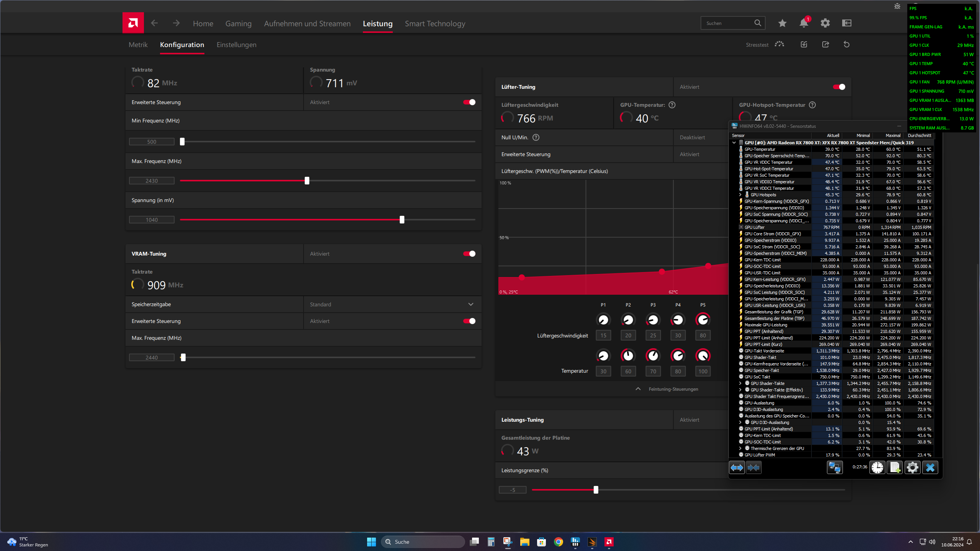Collapse the Feintuning-Steuerungen section
The height and width of the screenshot is (551, 980).
pyautogui.click(x=638, y=389)
